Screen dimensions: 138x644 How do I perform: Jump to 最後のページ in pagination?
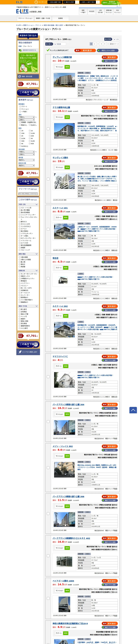point(113,44)
